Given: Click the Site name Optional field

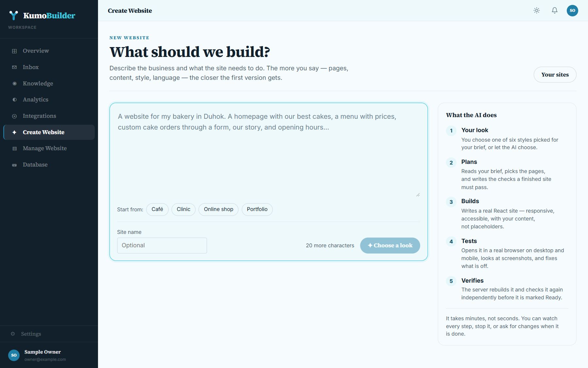Looking at the screenshot, I should point(162,245).
